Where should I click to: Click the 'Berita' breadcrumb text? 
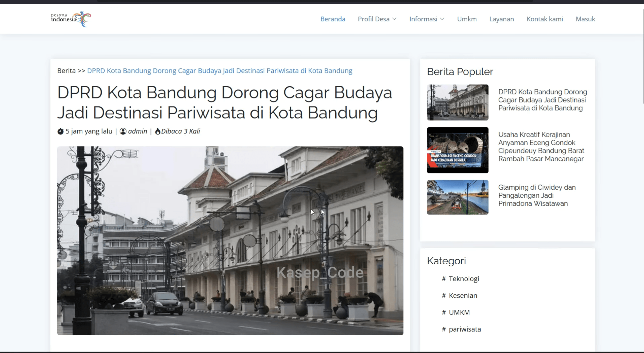66,71
